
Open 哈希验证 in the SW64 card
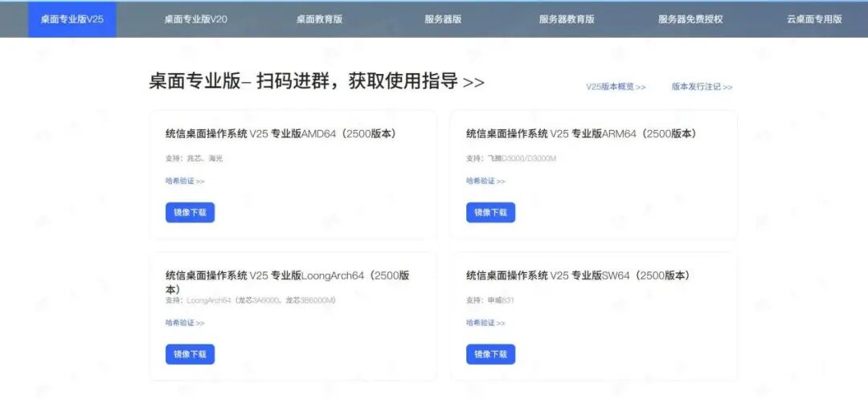pos(485,323)
